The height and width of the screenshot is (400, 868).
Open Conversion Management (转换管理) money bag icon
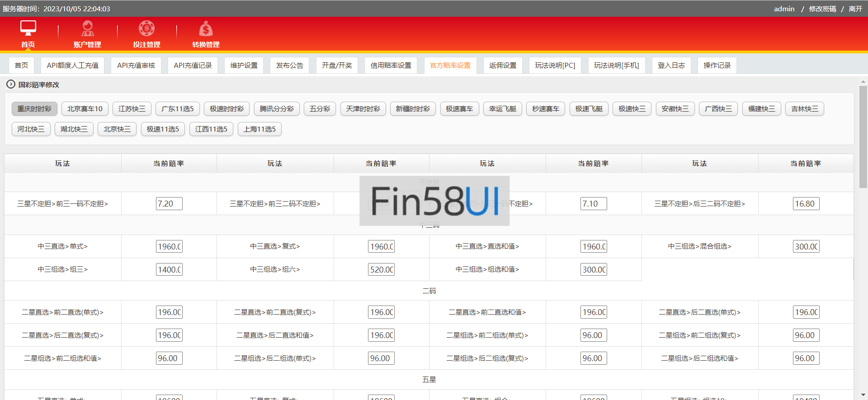[206, 29]
